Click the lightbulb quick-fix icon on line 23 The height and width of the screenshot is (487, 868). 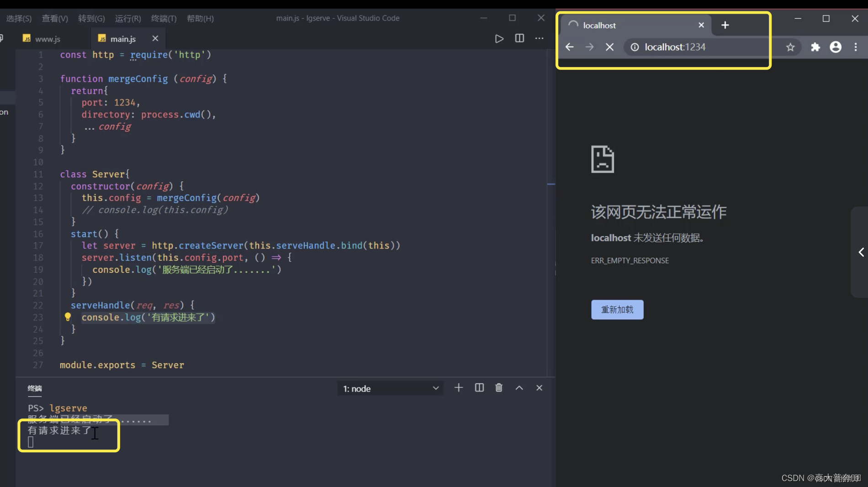click(x=68, y=317)
